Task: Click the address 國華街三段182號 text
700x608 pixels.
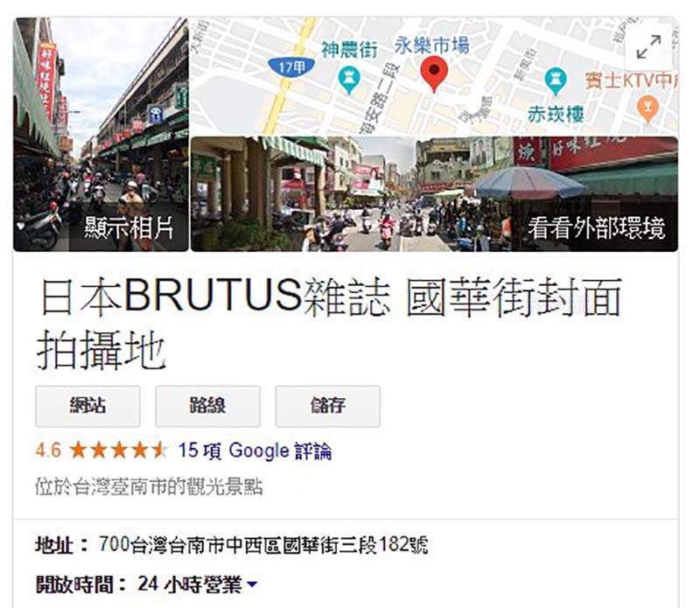Action: point(356,545)
